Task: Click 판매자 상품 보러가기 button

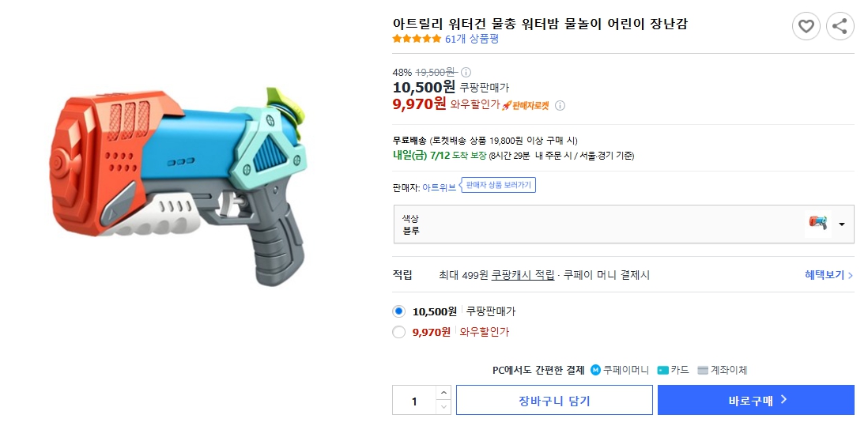Action: [x=498, y=186]
